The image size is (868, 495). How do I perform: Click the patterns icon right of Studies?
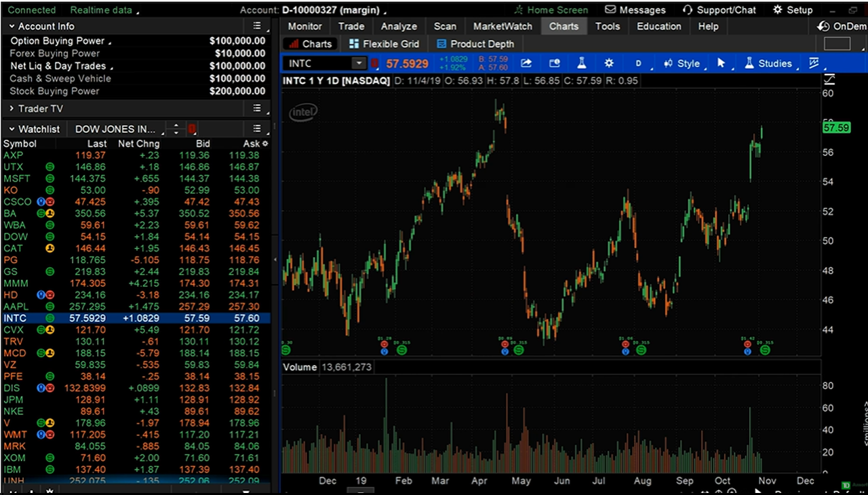[814, 63]
